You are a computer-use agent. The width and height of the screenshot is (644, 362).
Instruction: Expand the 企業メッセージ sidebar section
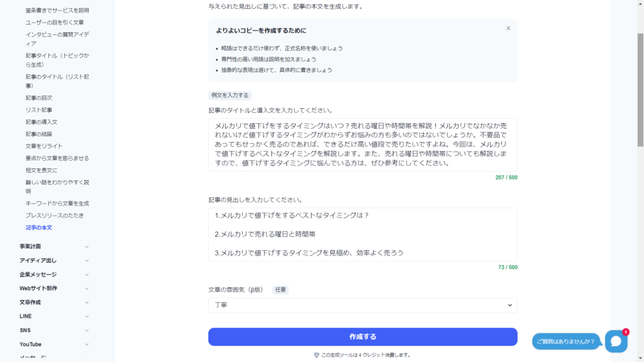tap(54, 274)
